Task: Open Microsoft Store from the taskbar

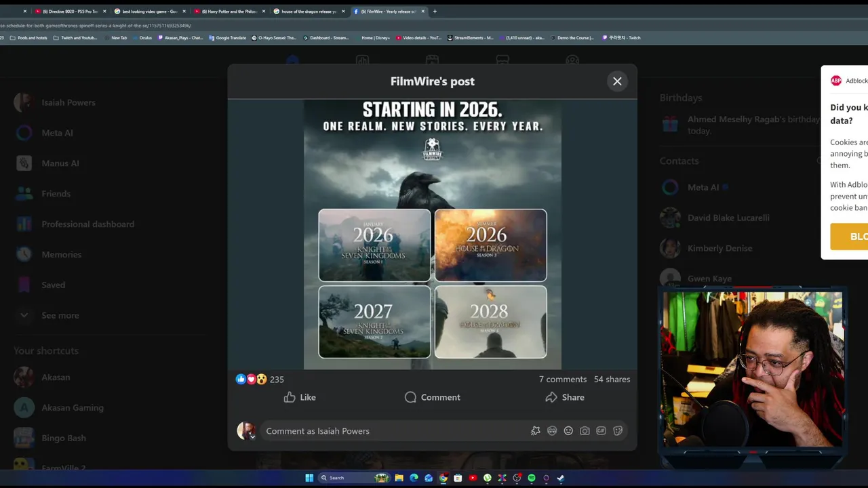Action: tap(458, 478)
